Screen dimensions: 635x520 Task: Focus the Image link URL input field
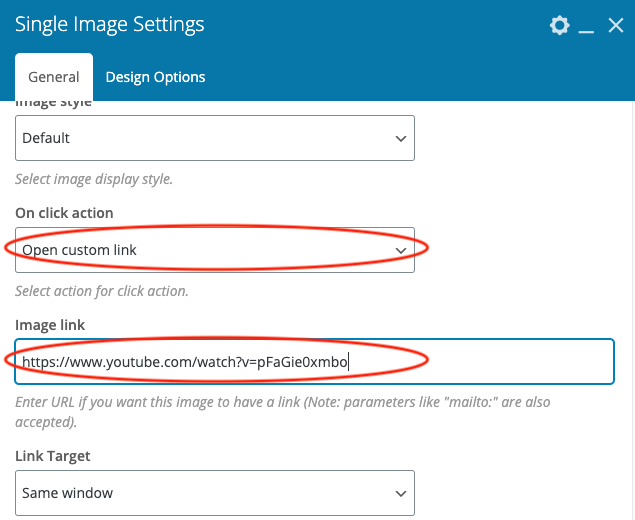(x=480, y=361)
